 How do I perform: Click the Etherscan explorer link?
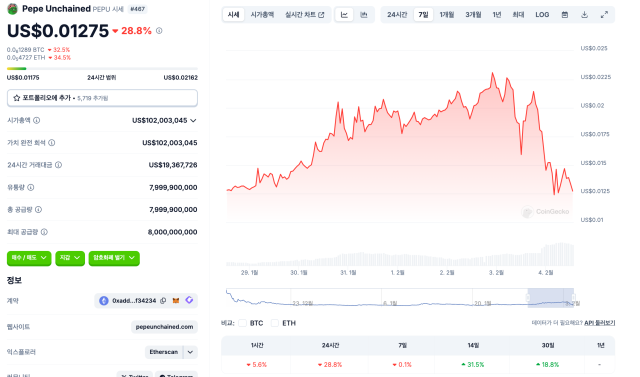tap(164, 352)
